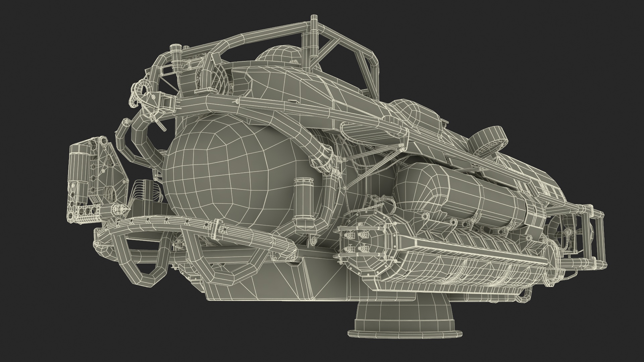644x362 pixels.
Task: Select the round disc near upper right
Action: 487,139
